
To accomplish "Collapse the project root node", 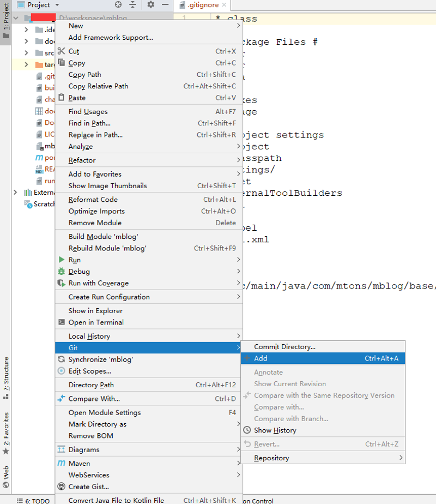I will coord(16,18).
